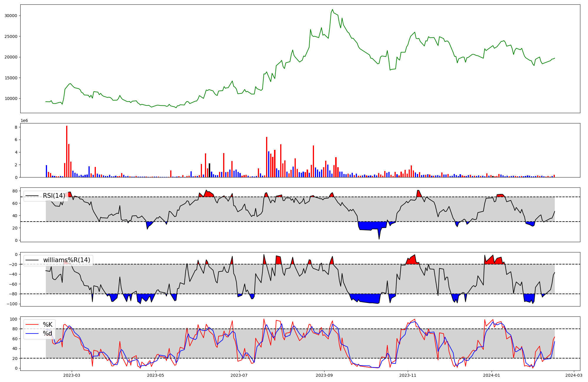Click the 10000 price axis label
This screenshot has width=588, height=382.
click(x=11, y=98)
